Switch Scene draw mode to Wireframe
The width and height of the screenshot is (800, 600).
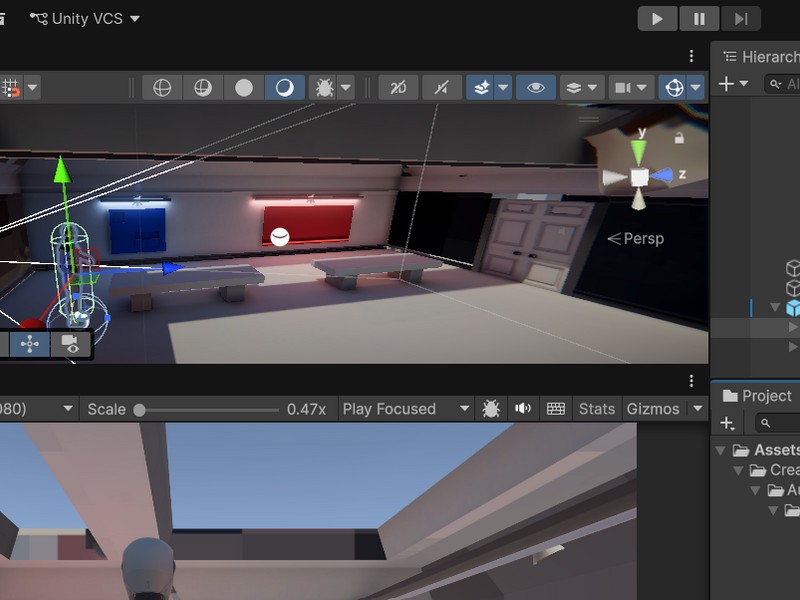[x=162, y=88]
